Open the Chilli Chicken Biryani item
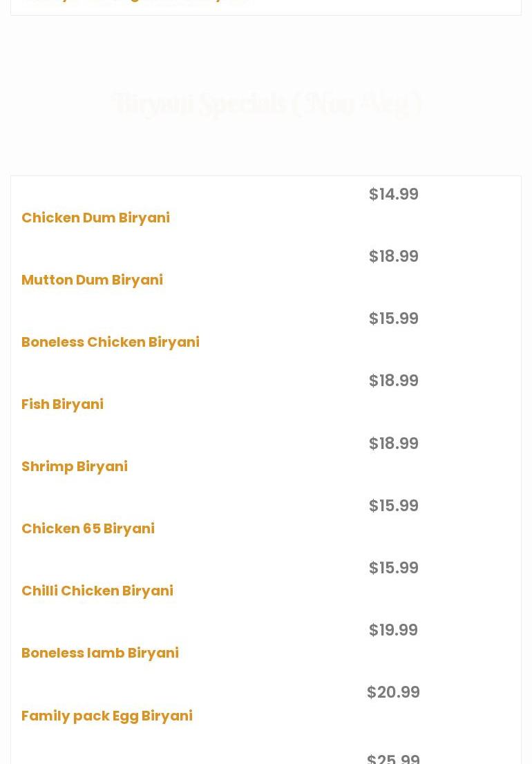 tap(97, 591)
